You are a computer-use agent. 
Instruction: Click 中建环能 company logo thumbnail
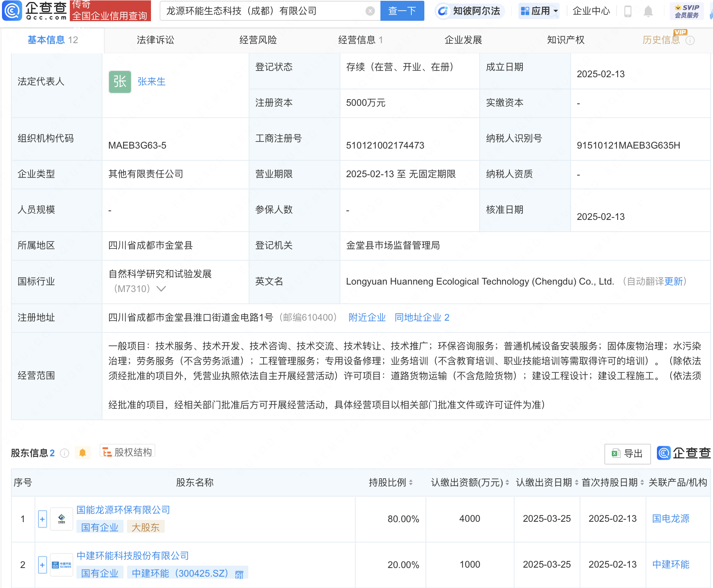coord(62,565)
